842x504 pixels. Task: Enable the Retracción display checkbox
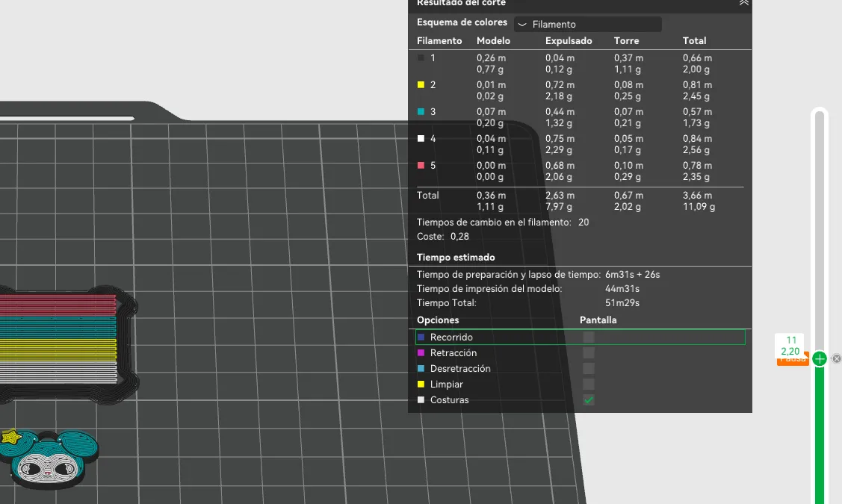coord(589,352)
